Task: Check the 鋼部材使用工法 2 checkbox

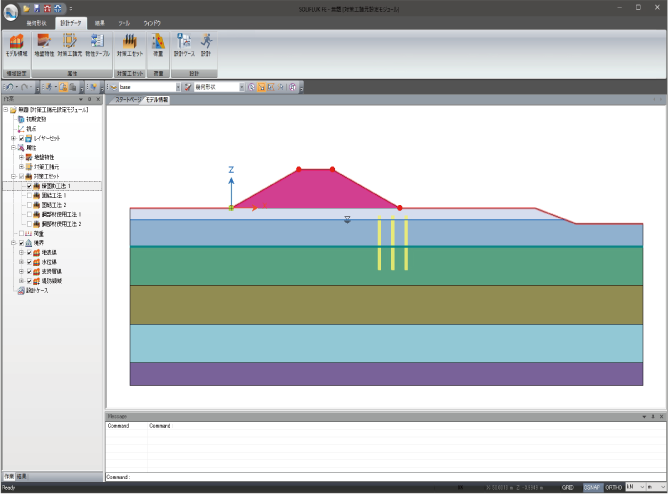Action: pyautogui.click(x=29, y=224)
